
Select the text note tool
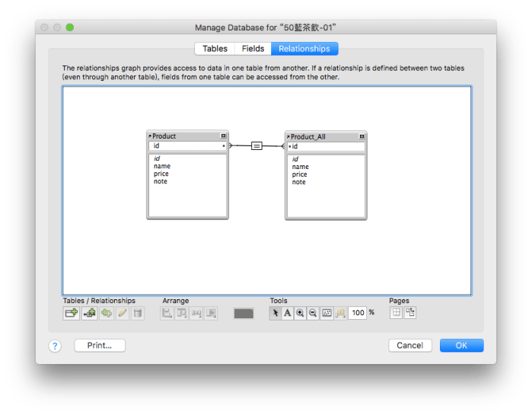point(288,313)
